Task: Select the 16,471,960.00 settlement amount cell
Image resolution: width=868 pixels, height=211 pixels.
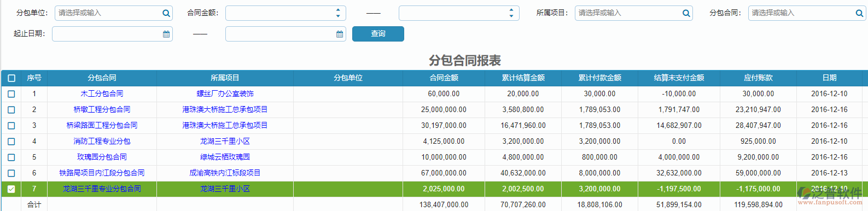Action: [x=523, y=126]
